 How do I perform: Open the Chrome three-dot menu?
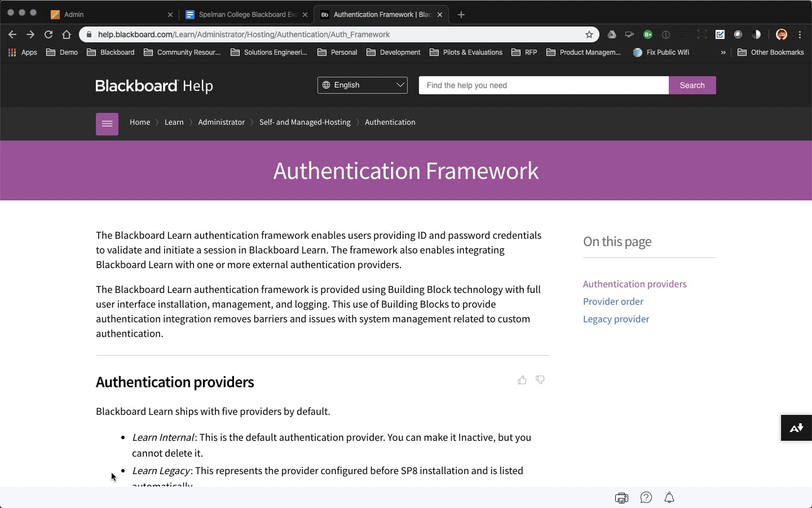click(x=800, y=34)
